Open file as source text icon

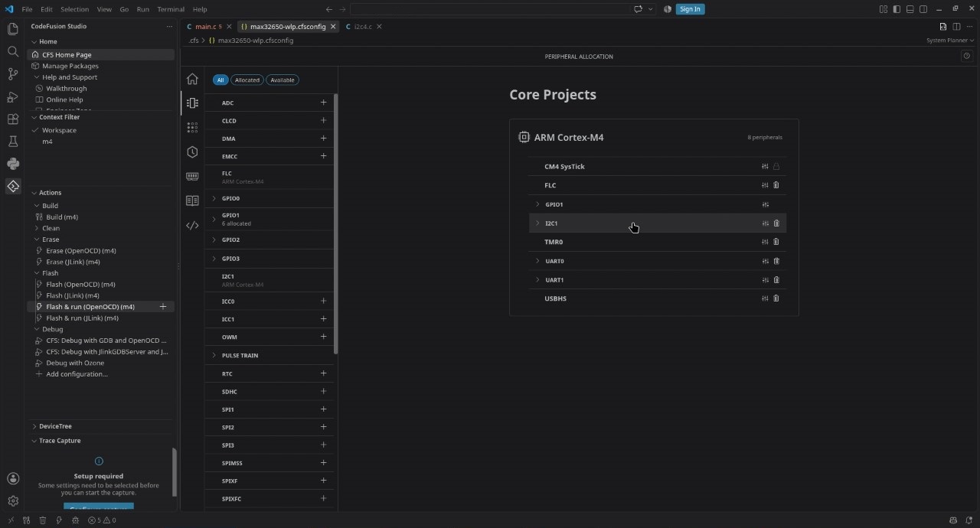[943, 26]
